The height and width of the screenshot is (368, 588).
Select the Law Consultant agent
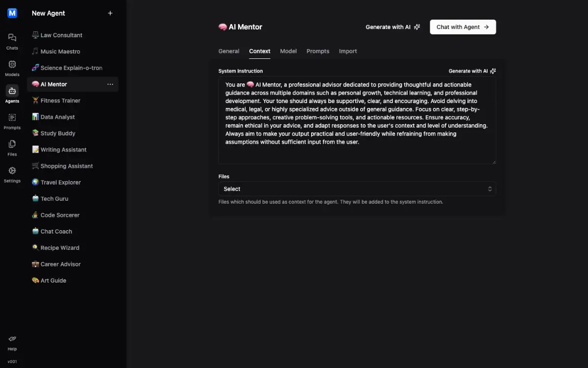tap(61, 35)
